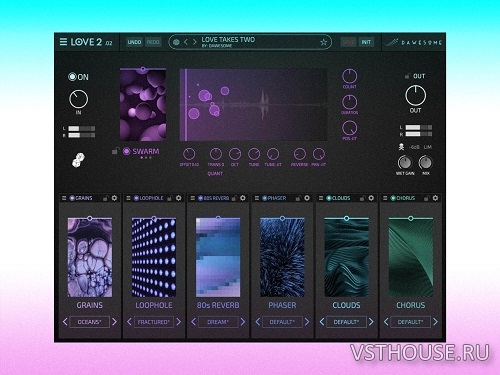Open the 80s REVERB header menu icon
The height and width of the screenshot is (375, 500).
(192, 198)
